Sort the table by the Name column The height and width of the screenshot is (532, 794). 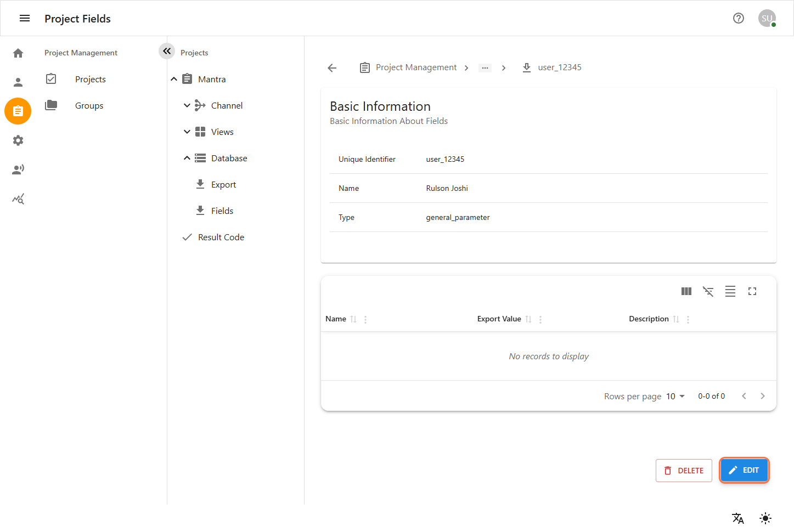(x=353, y=319)
